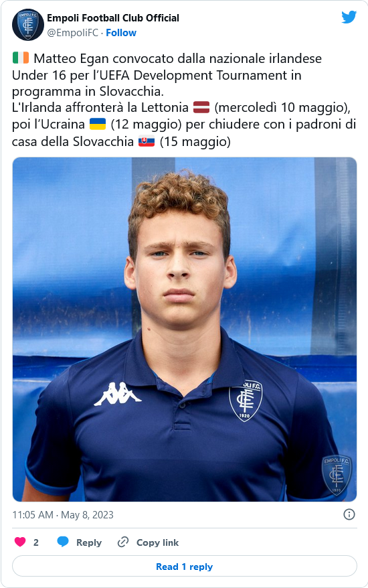Like the tweet with the heart icon
The height and width of the screenshot is (588, 368).
[20, 542]
